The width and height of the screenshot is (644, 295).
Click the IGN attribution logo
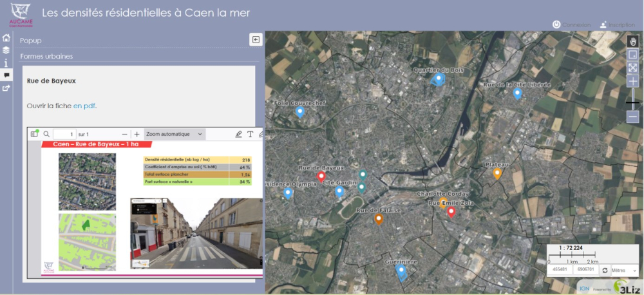pos(584,289)
